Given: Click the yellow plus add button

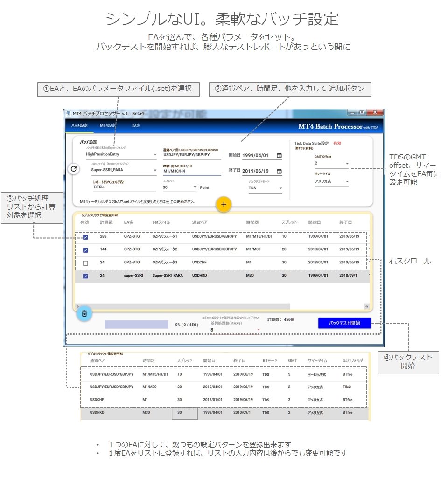Looking at the screenshot, I should coord(224,204).
